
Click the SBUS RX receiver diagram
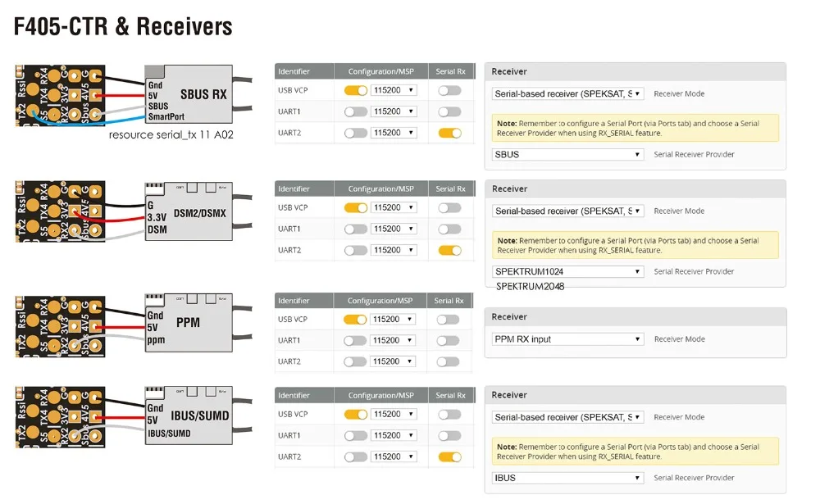pyautogui.click(x=189, y=94)
